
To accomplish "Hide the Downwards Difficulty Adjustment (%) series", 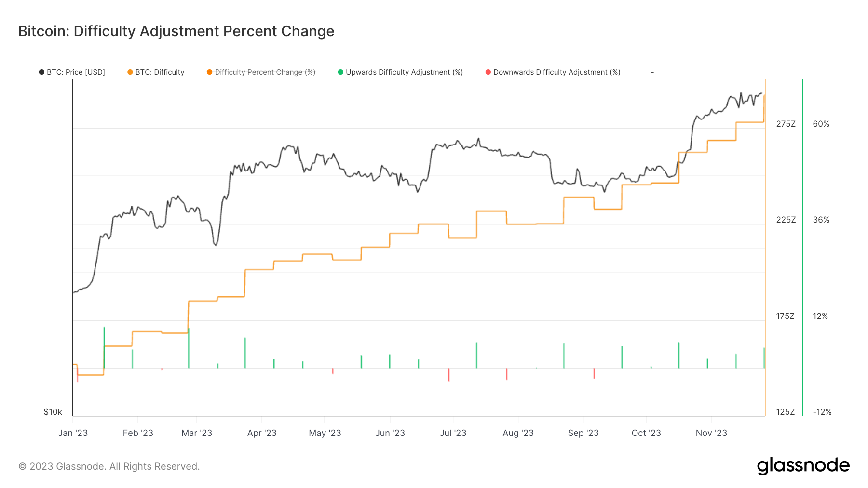I will point(556,72).
